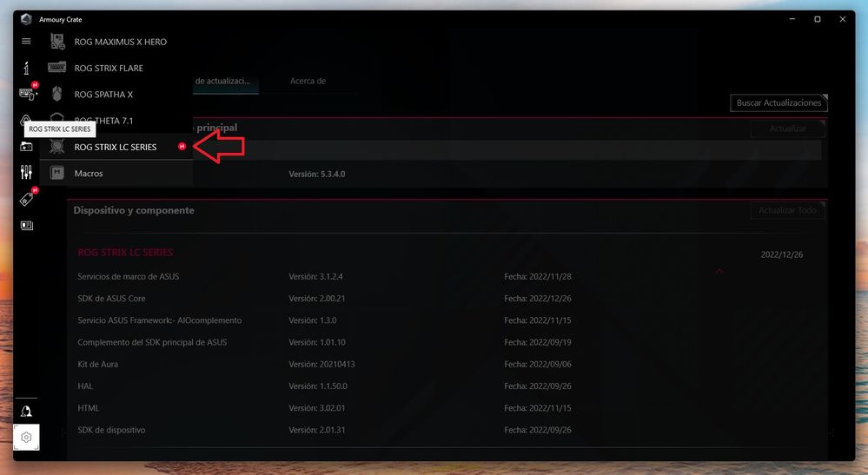Collapse the ROG STRIX LC SERIES section chevron
Viewport: 868px width, 475px height.
pos(719,270)
